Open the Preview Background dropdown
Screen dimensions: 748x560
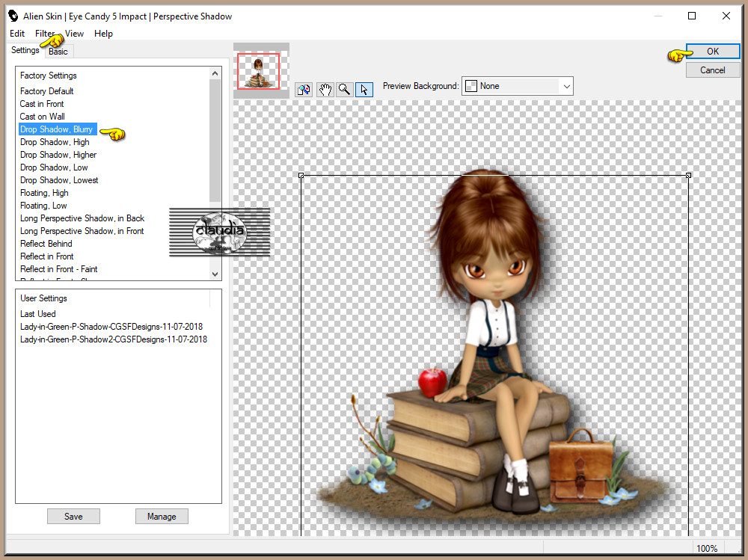coord(517,86)
